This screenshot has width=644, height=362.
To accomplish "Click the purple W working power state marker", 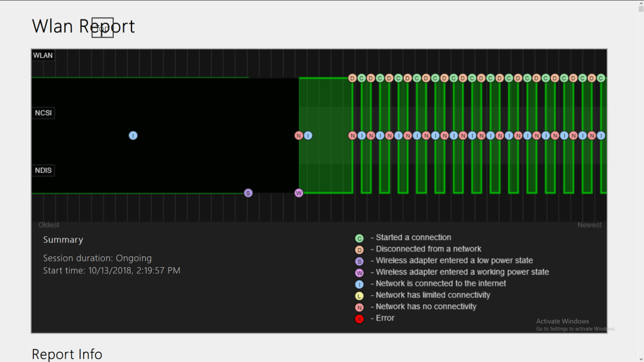I will pyautogui.click(x=299, y=193).
